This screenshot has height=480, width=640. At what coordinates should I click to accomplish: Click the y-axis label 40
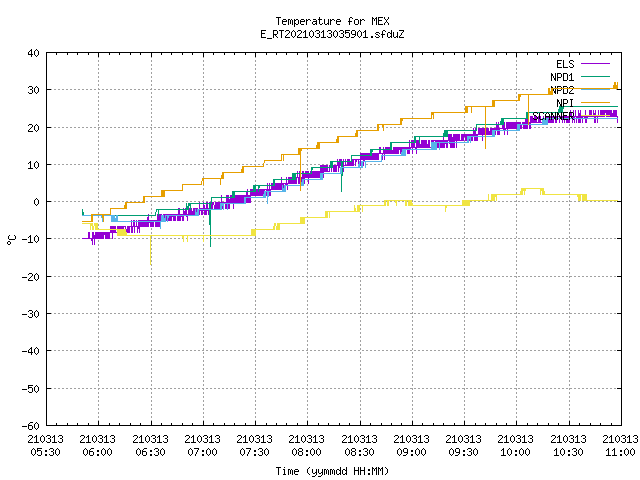[x=33, y=53]
